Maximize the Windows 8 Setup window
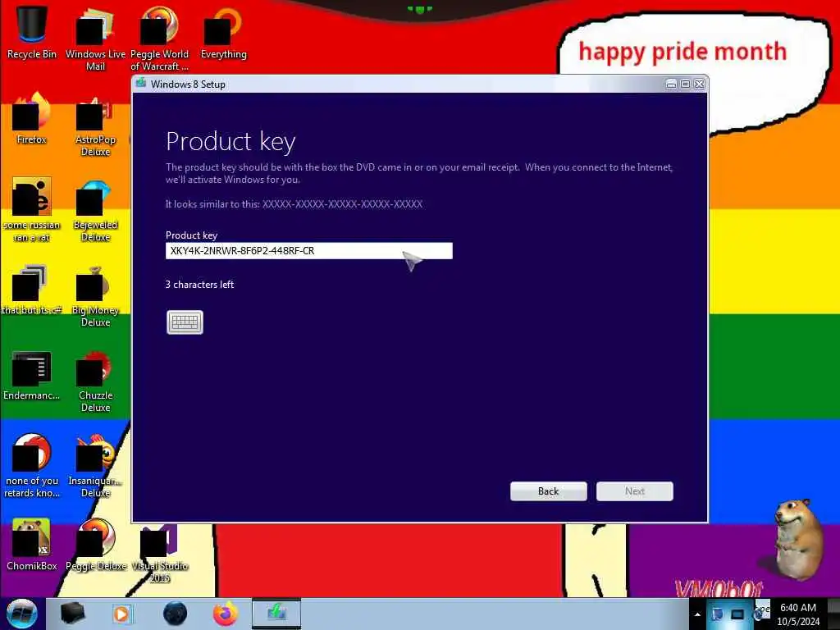This screenshot has height=630, width=840. click(685, 84)
